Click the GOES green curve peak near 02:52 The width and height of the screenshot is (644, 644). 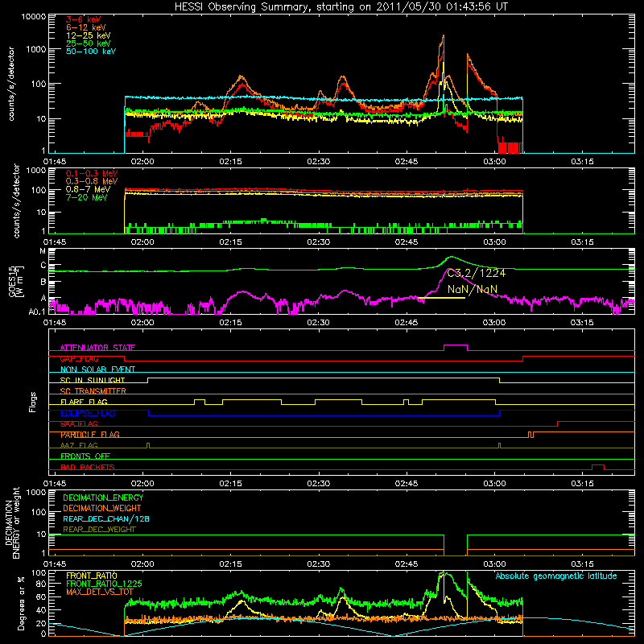click(452, 257)
